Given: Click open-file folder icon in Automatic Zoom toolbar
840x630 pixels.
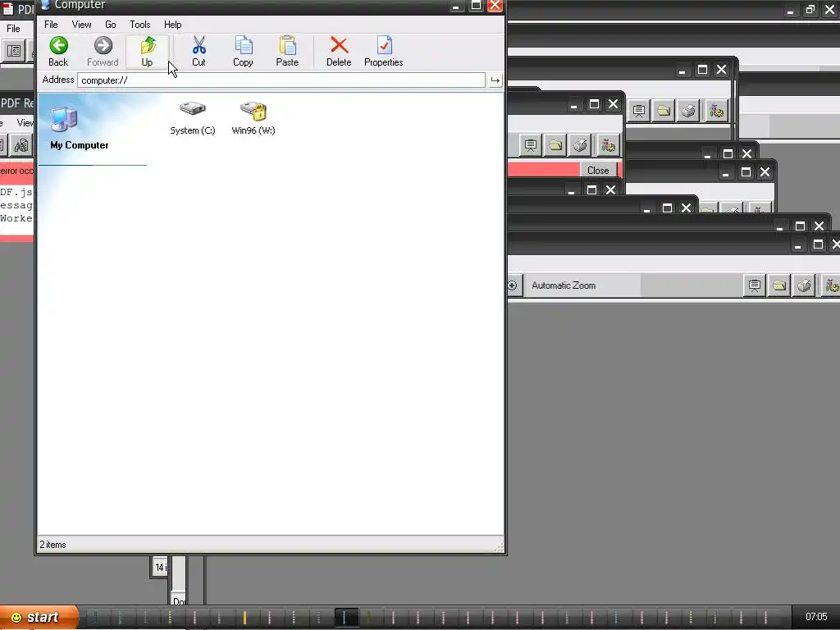Looking at the screenshot, I should 779,285.
